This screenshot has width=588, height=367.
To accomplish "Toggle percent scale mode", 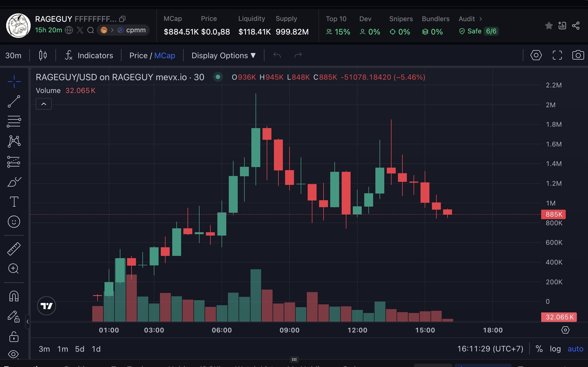I will (x=539, y=349).
